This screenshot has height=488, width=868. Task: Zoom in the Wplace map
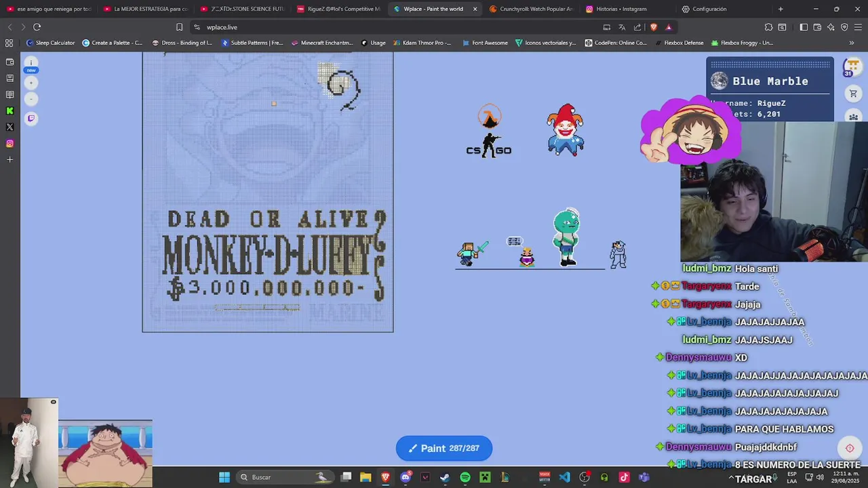tap(31, 83)
